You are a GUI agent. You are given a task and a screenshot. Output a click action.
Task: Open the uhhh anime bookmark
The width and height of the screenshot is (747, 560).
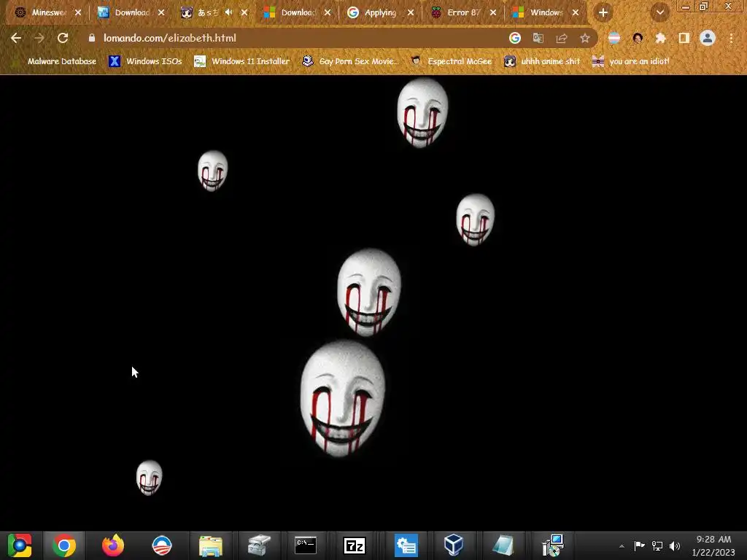[542, 61]
